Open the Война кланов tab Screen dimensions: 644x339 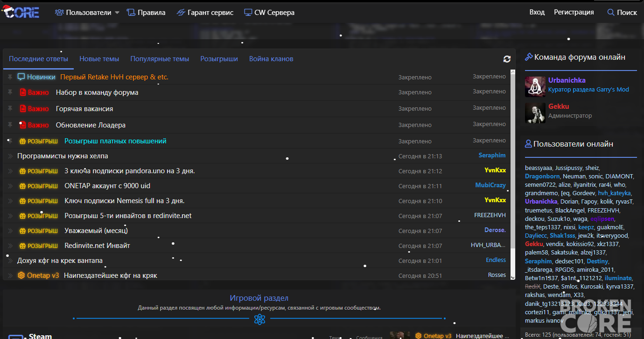(x=271, y=59)
